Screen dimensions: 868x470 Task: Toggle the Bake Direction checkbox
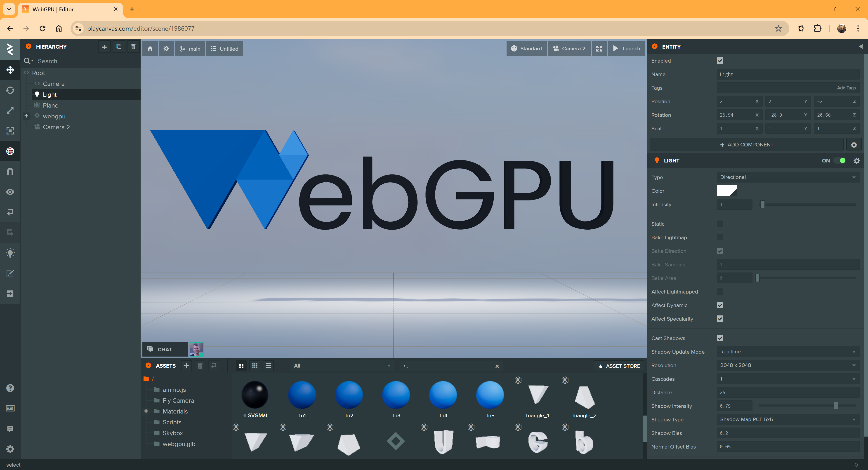pos(720,251)
